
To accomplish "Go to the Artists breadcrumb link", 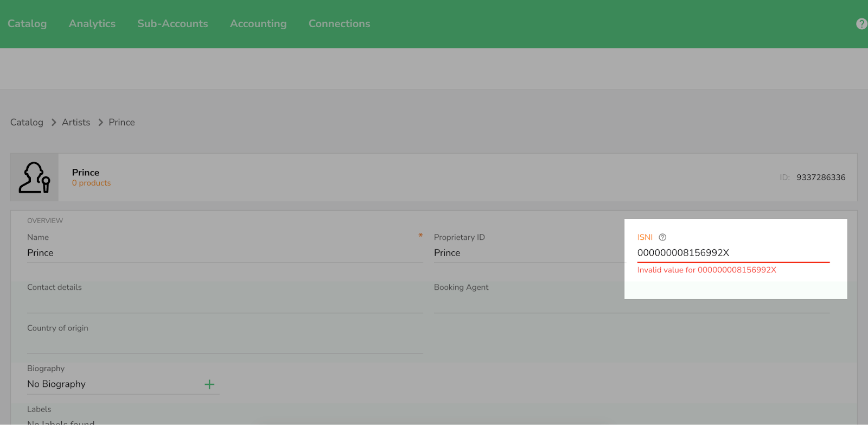I will (x=76, y=122).
